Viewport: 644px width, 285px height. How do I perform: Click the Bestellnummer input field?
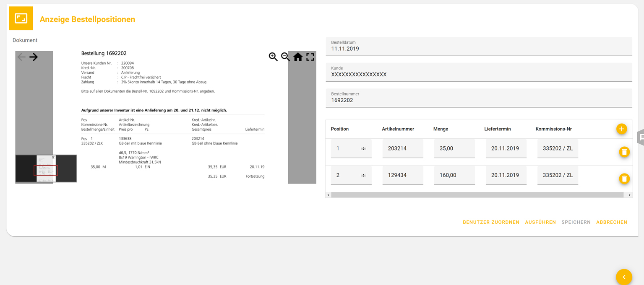pos(478,101)
